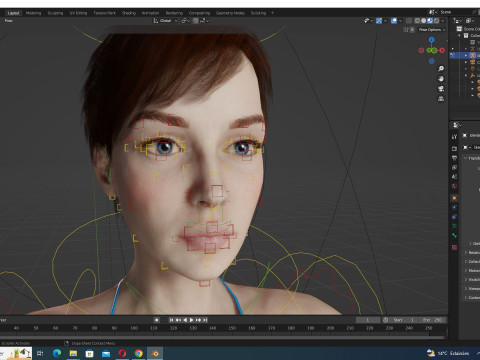480x360 pixels.
Task: Open the Global transform orientation dropdown
Action: click(165, 21)
